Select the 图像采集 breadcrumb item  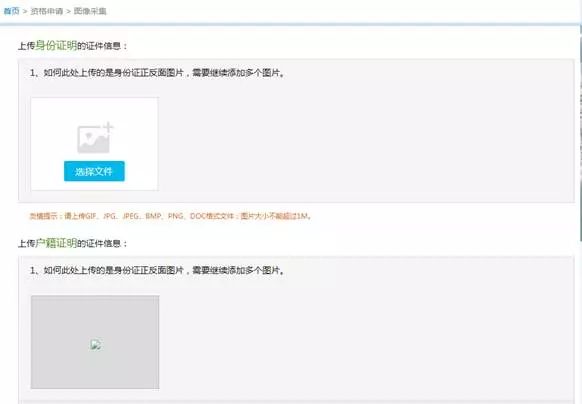point(90,11)
